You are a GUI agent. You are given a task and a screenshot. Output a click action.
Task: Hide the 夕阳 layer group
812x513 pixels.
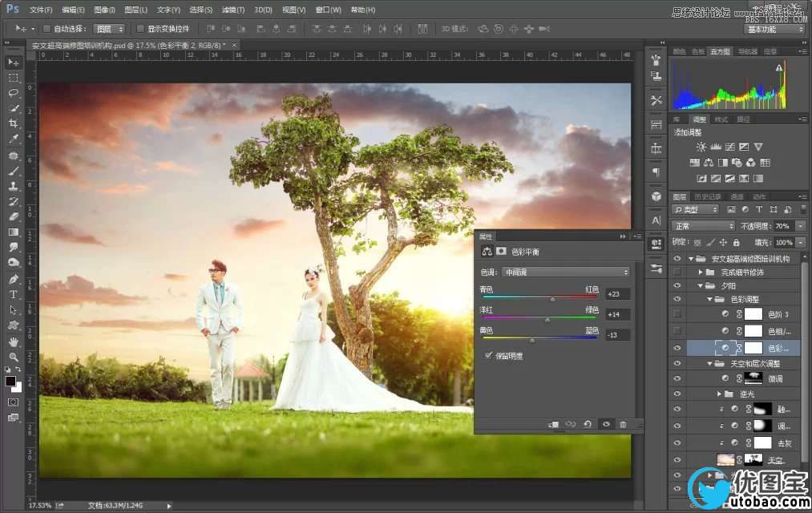(677, 285)
